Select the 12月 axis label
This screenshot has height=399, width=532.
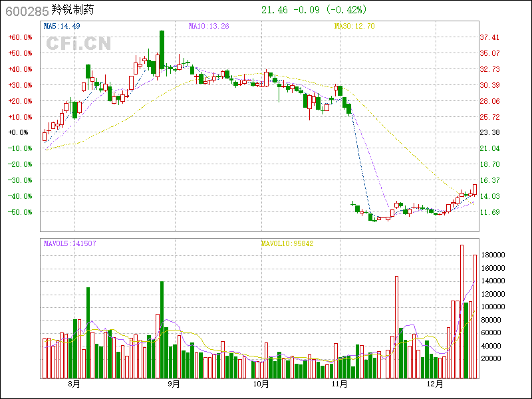[435, 384]
